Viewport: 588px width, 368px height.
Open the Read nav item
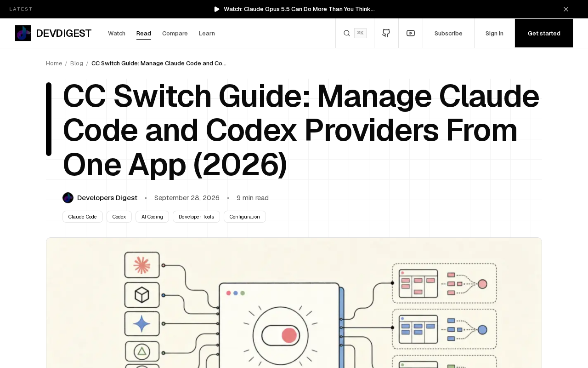coord(144,33)
